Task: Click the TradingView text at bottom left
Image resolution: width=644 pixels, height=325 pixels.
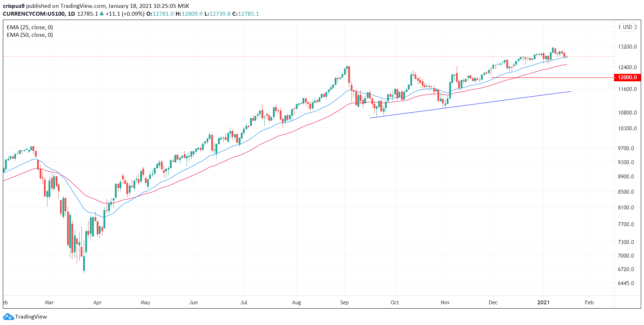Action: [x=31, y=317]
